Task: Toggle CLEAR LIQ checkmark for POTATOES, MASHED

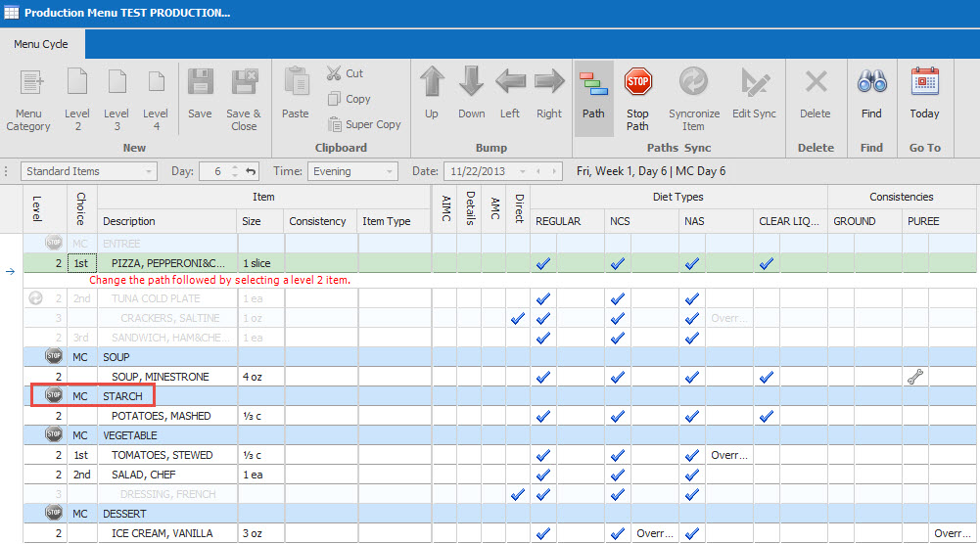Action: (x=767, y=416)
